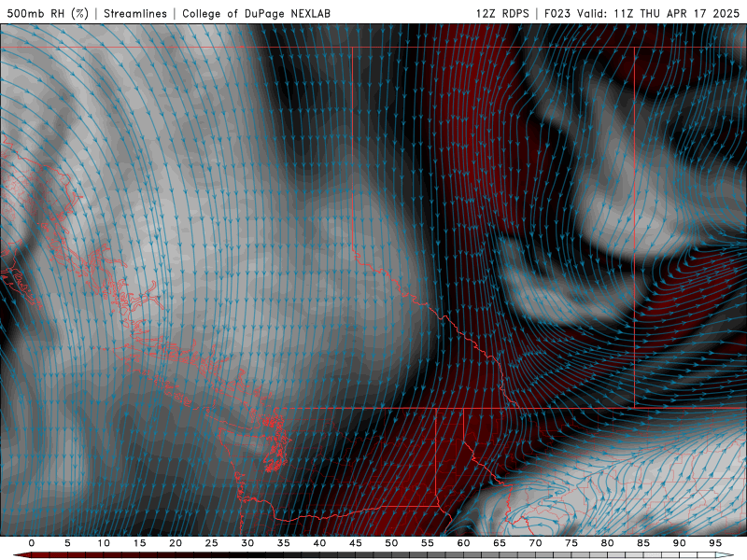The image size is (747, 560).
Task: Click the 50 value on the color scale
Action: pyautogui.click(x=391, y=543)
